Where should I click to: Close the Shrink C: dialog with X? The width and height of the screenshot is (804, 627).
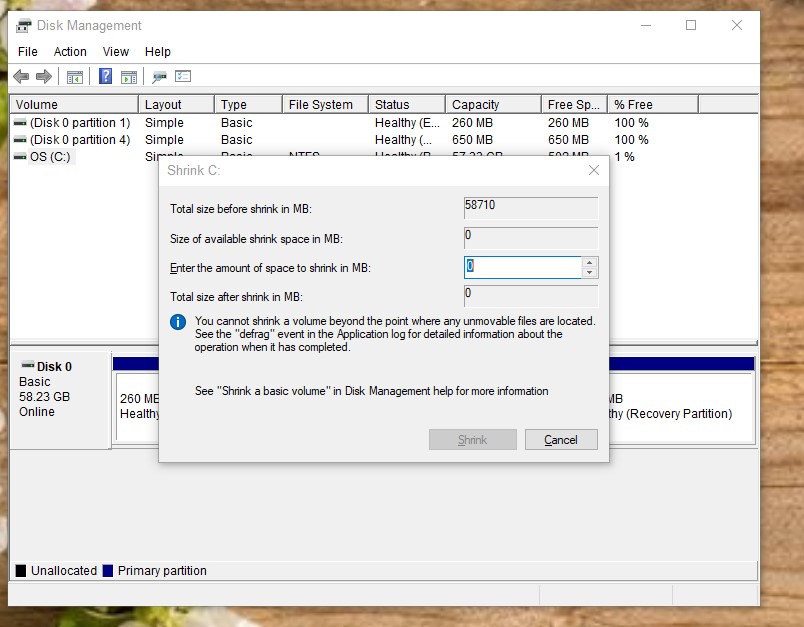tap(594, 170)
